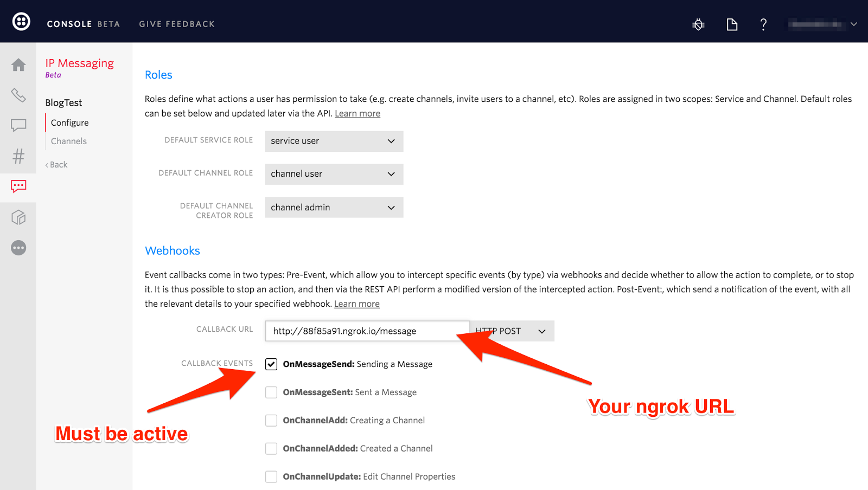This screenshot has width=868, height=490.
Task: Open the Default Channel Role dropdown
Action: pos(334,174)
